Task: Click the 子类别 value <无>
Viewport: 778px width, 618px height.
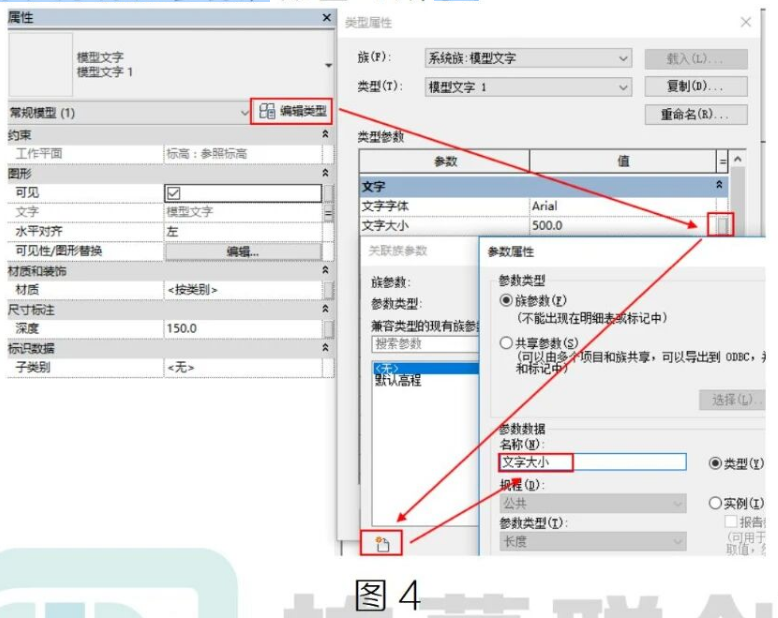Action: [x=243, y=367]
